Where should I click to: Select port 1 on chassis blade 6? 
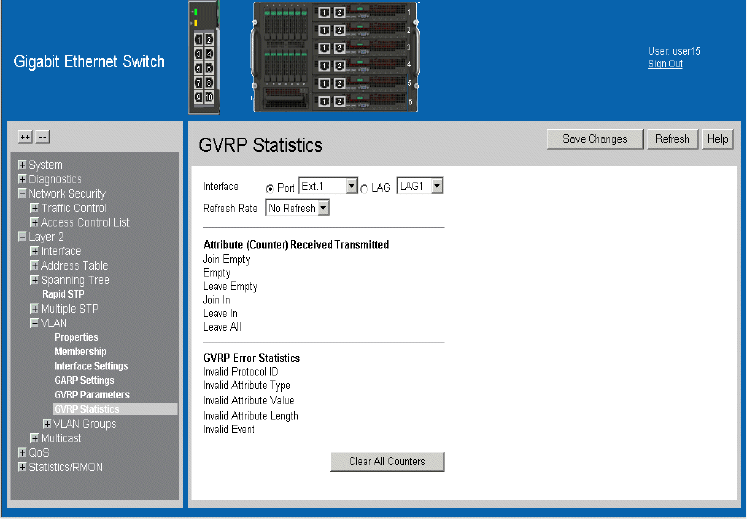pos(324,100)
